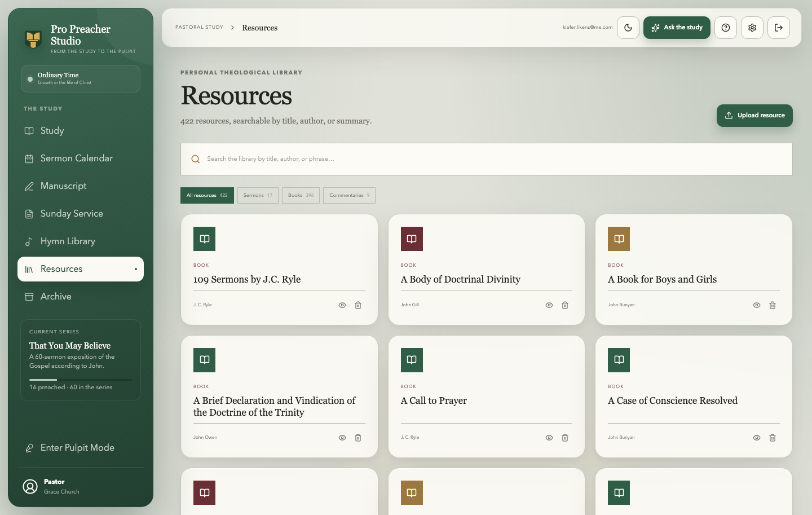Click the search magnifier icon

[x=195, y=159]
